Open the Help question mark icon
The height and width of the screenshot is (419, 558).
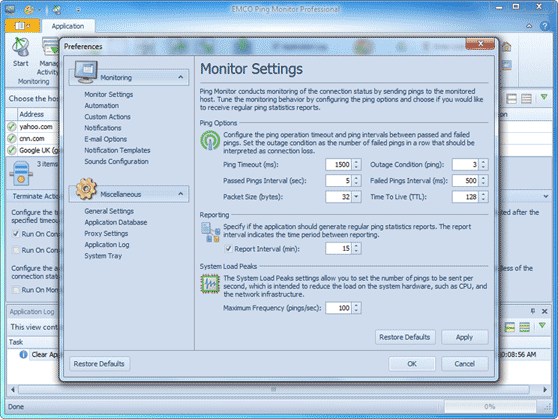click(544, 26)
